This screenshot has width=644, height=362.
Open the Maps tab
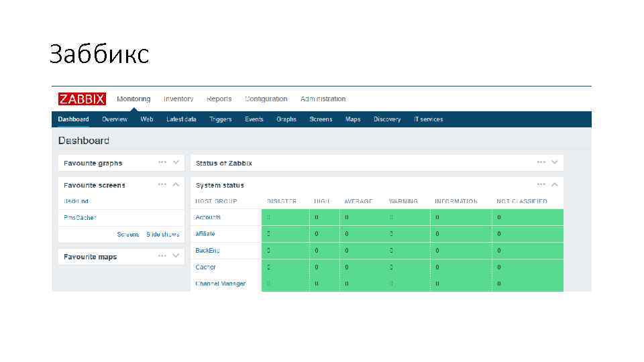pos(353,119)
